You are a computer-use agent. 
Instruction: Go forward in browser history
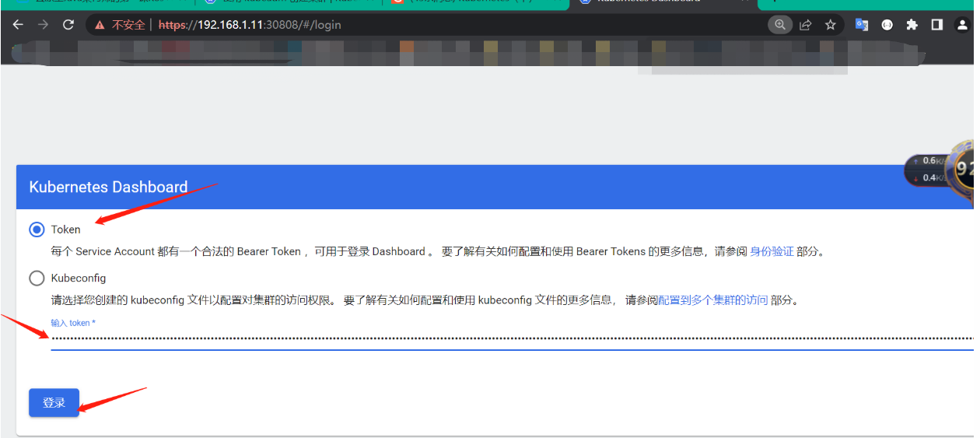pos(44,25)
